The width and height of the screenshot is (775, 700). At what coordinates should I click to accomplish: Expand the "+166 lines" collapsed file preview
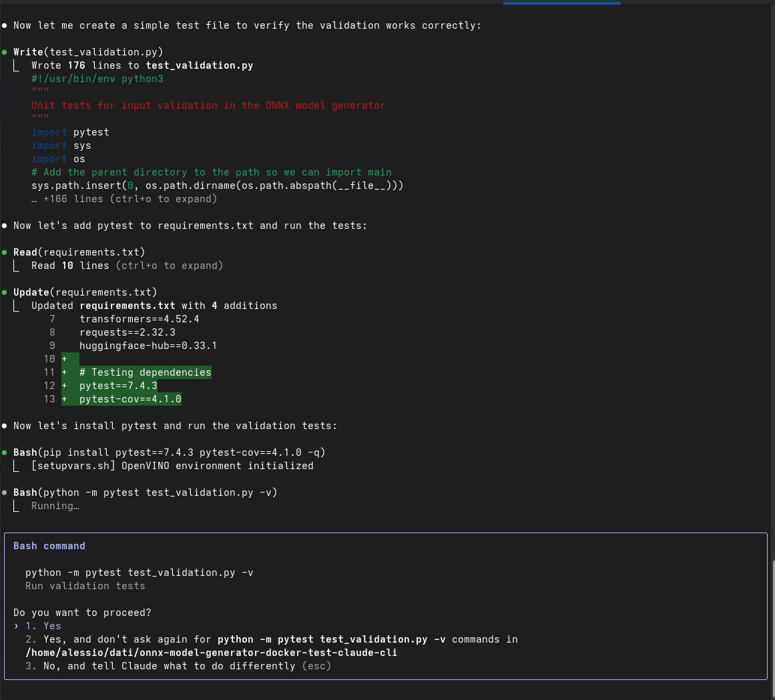tap(124, 199)
